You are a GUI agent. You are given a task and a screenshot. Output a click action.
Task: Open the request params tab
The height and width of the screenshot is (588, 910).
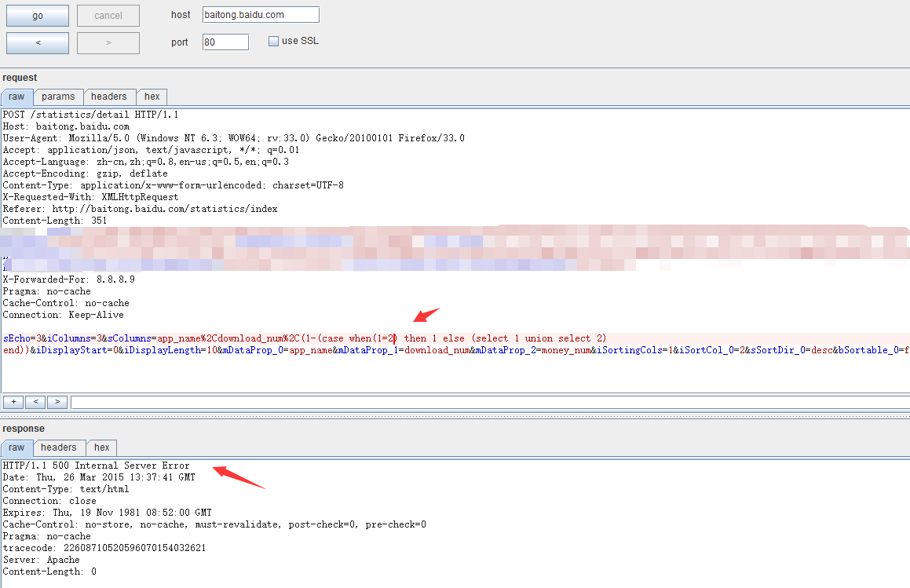[x=58, y=97]
